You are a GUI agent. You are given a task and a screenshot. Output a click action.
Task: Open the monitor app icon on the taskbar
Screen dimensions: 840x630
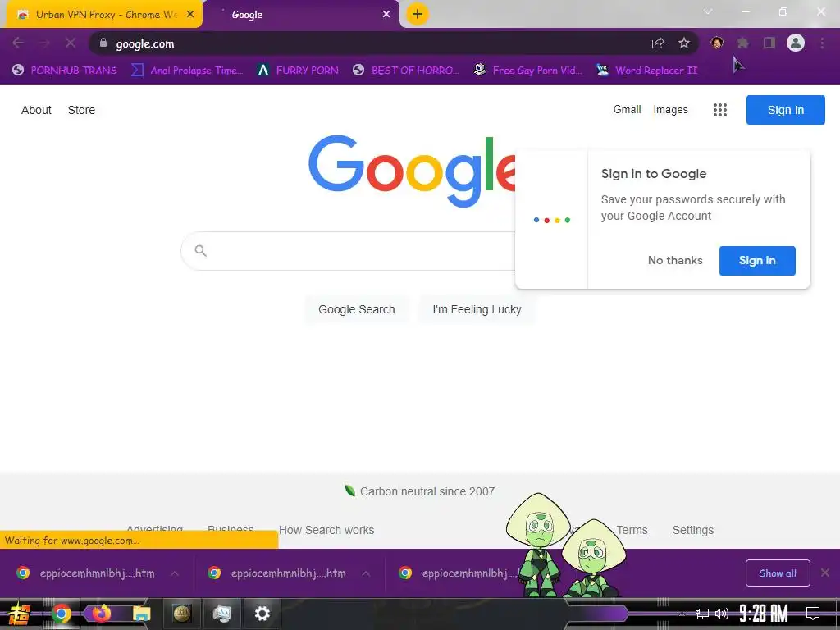coord(221,614)
